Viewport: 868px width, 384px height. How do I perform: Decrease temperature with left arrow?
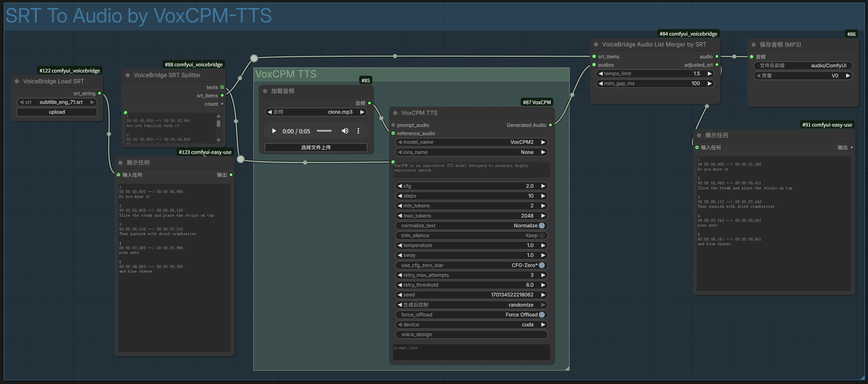400,245
